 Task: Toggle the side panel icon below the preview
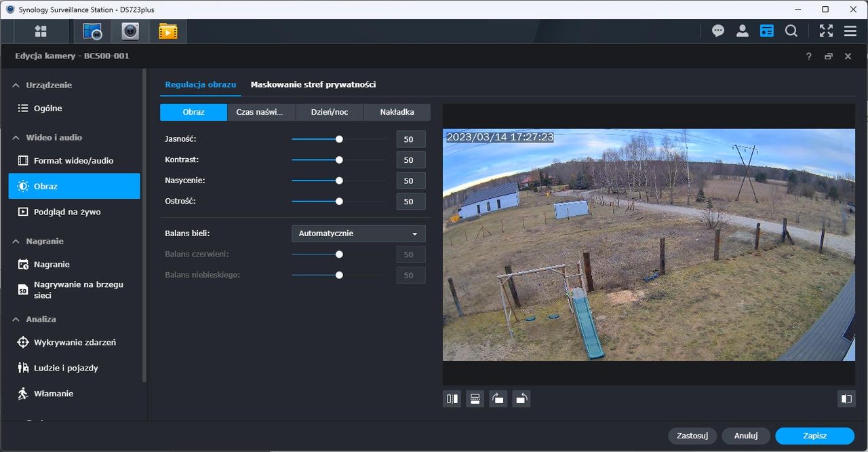846,399
